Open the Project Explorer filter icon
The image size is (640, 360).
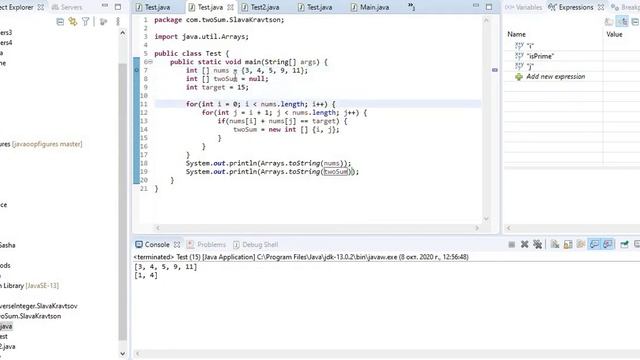[85, 22]
